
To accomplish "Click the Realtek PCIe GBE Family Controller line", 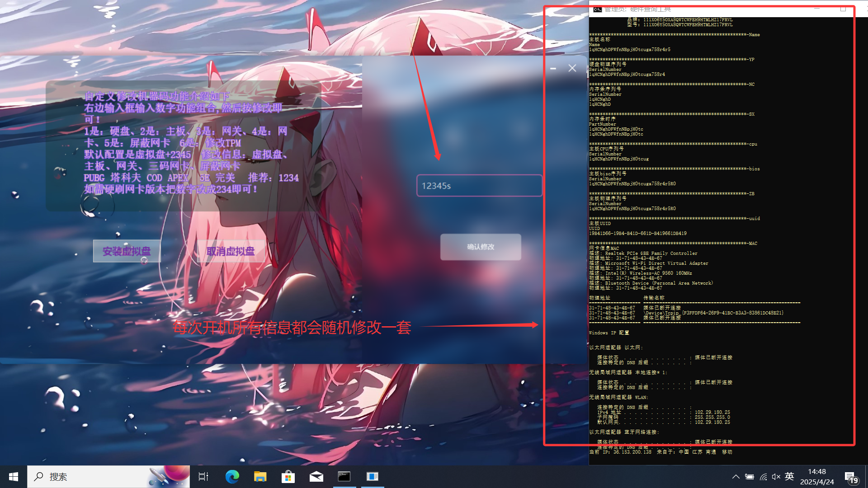I will [643, 253].
